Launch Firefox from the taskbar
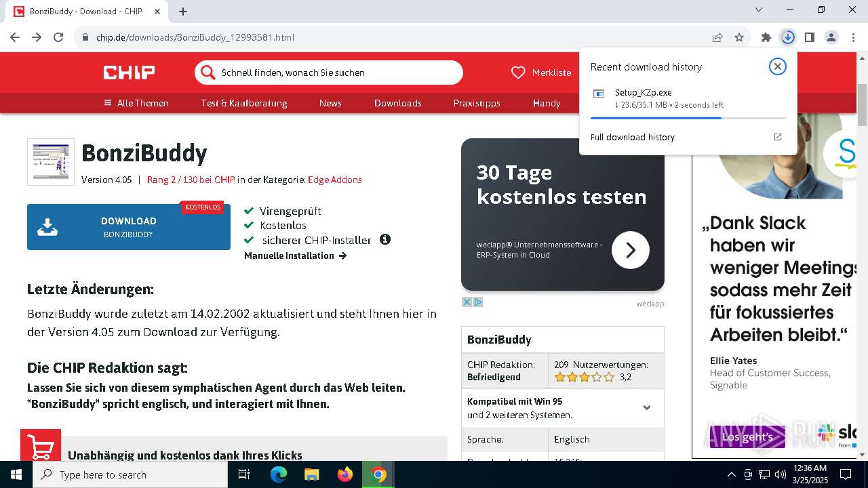 pos(345,474)
